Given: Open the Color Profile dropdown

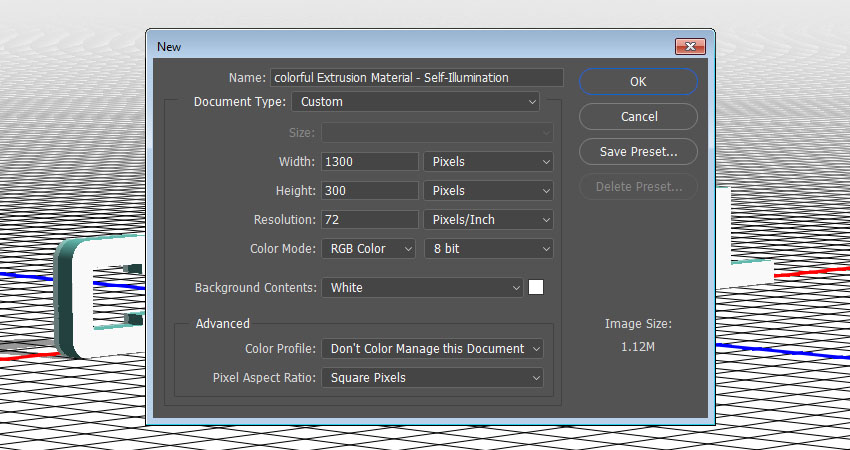Looking at the screenshot, I should pyautogui.click(x=432, y=348).
